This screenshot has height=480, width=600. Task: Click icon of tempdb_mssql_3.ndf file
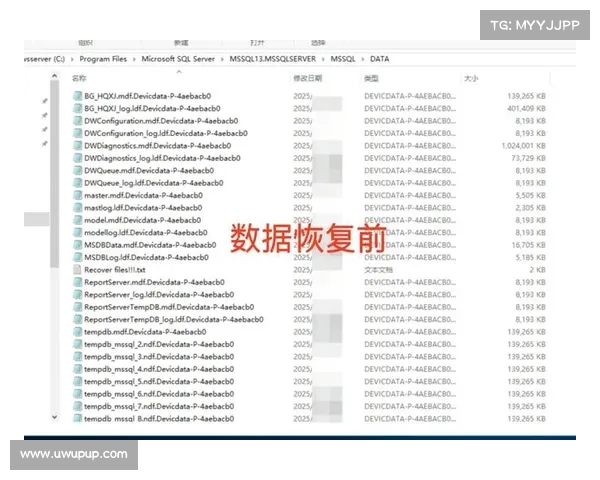(78, 356)
